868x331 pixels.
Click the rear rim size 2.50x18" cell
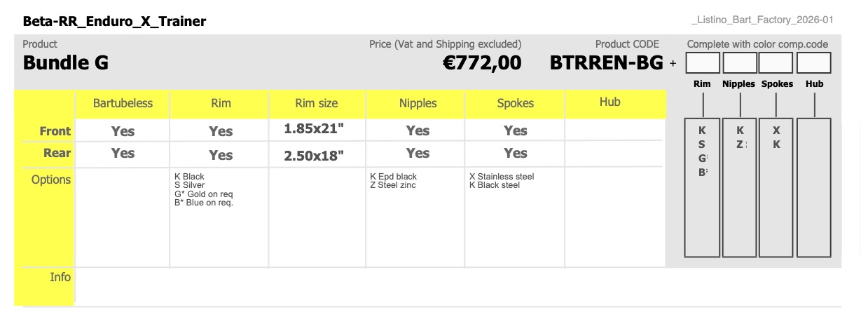314,156
